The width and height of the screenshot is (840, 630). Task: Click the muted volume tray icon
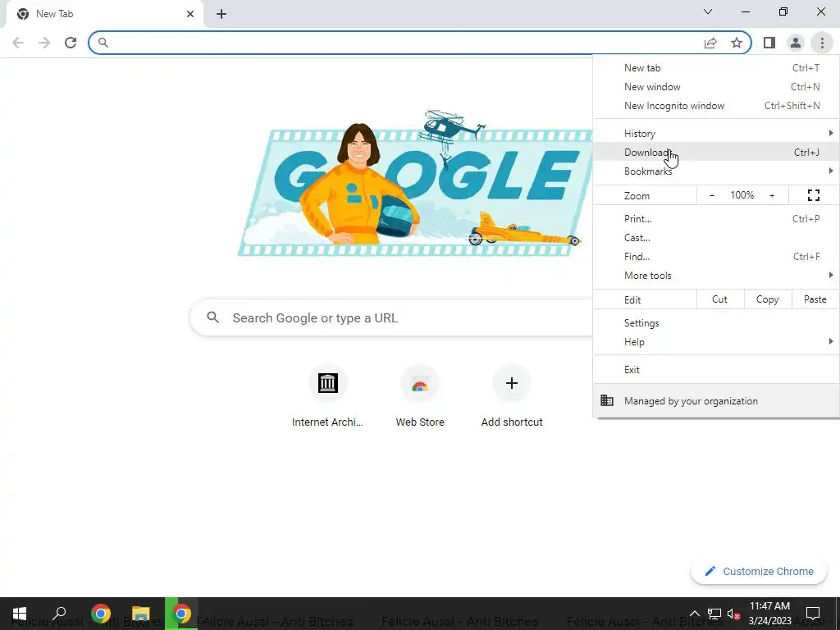pyautogui.click(x=734, y=614)
